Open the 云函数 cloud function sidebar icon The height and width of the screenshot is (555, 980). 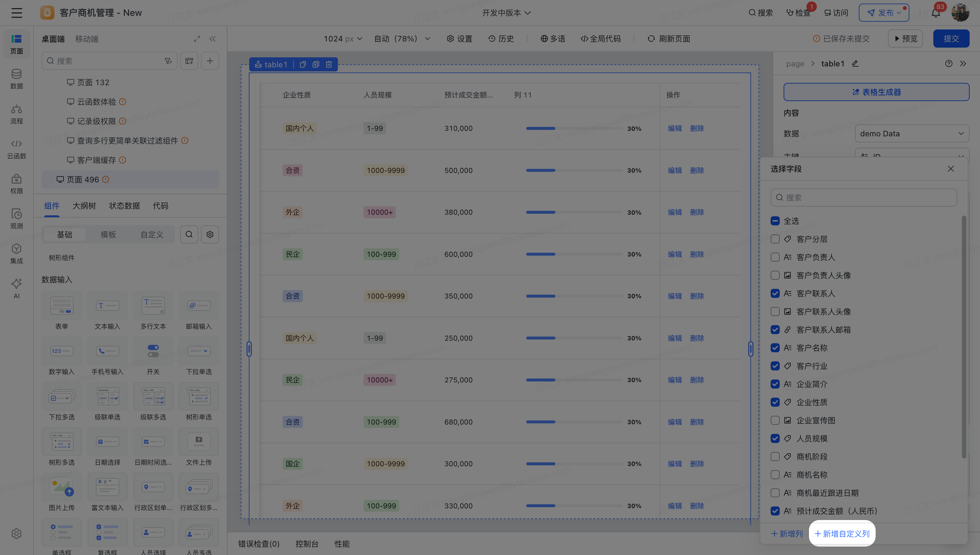click(17, 148)
